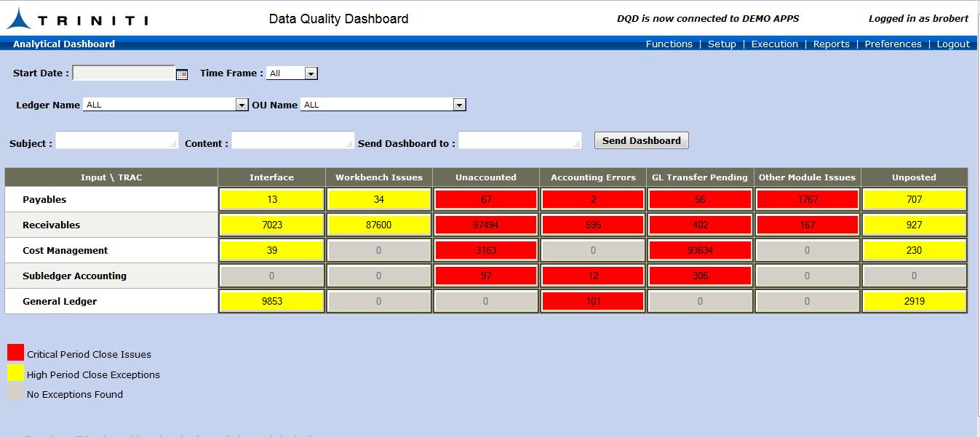The width and height of the screenshot is (980, 437).
Task: Click the Execution menu
Action: pos(774,44)
